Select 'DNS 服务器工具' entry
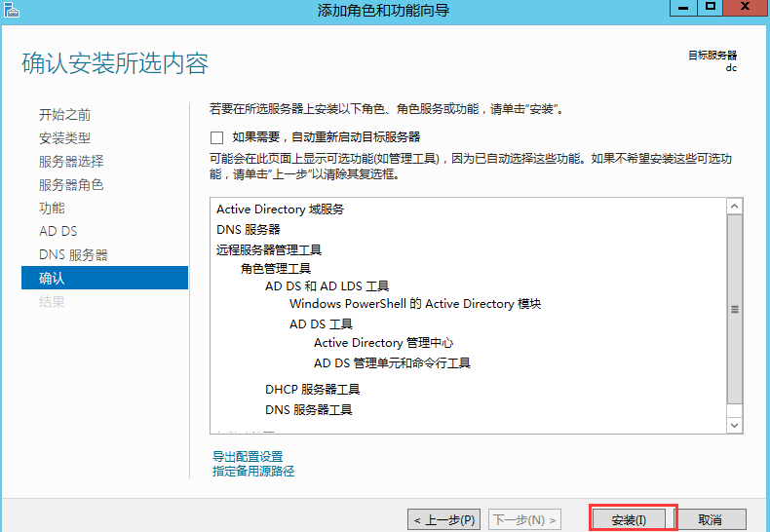 coord(308,410)
